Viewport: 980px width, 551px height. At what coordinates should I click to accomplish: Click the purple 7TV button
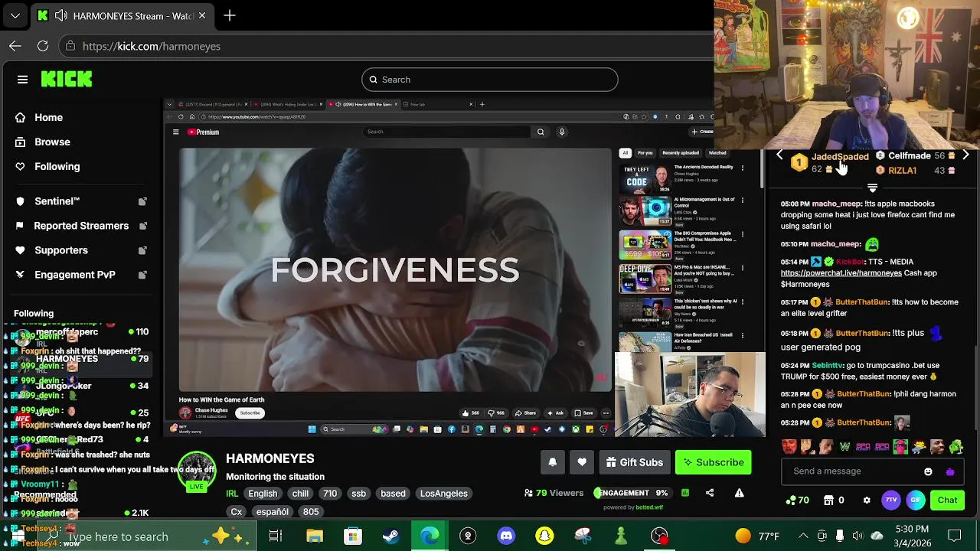[x=891, y=500]
